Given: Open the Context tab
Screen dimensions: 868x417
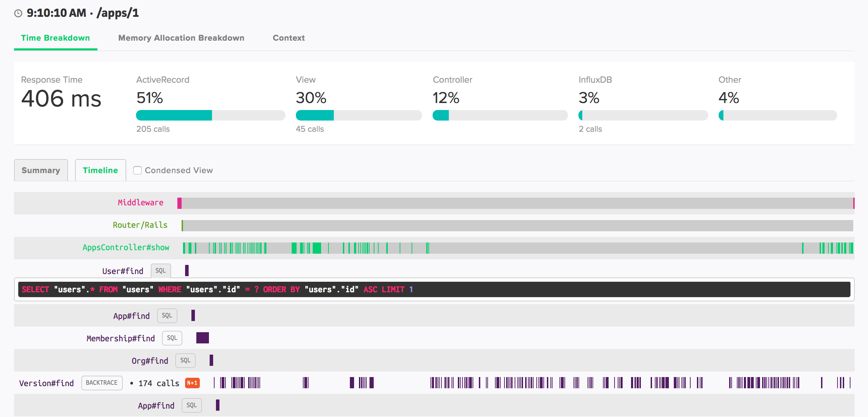Looking at the screenshot, I should coord(289,38).
